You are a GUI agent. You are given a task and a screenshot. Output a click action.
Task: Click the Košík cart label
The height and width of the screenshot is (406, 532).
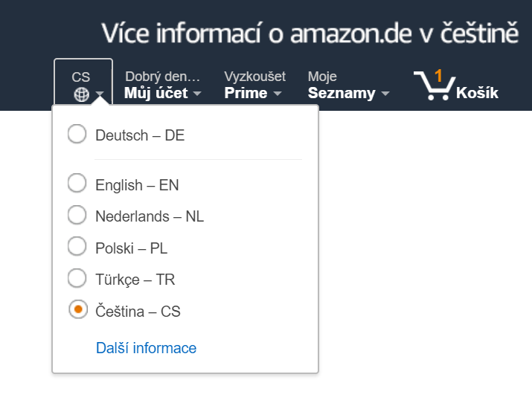pyautogui.click(x=478, y=93)
